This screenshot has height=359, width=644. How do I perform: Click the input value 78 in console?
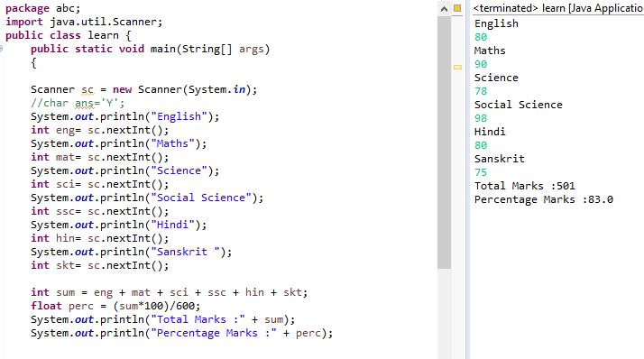point(481,92)
